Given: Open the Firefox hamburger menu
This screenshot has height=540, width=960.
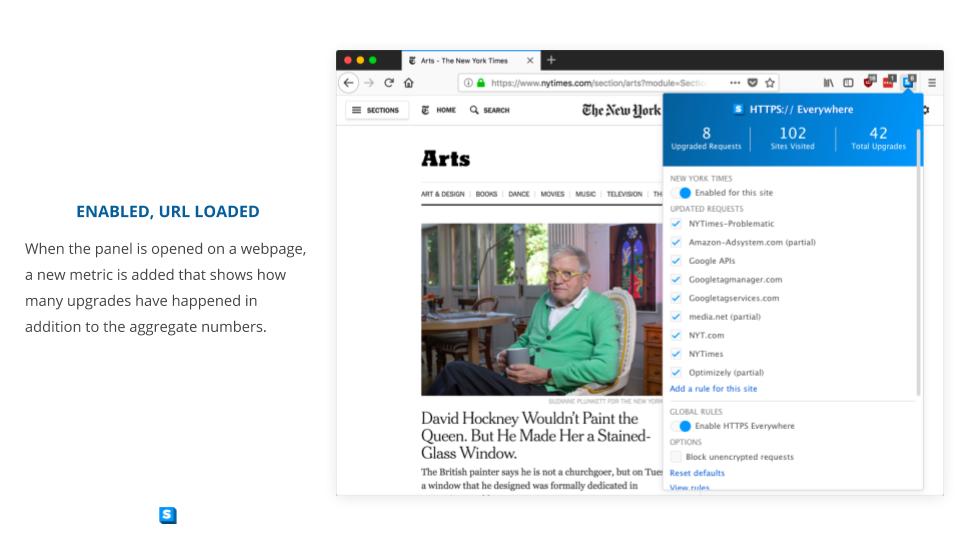Looking at the screenshot, I should pos(932,83).
